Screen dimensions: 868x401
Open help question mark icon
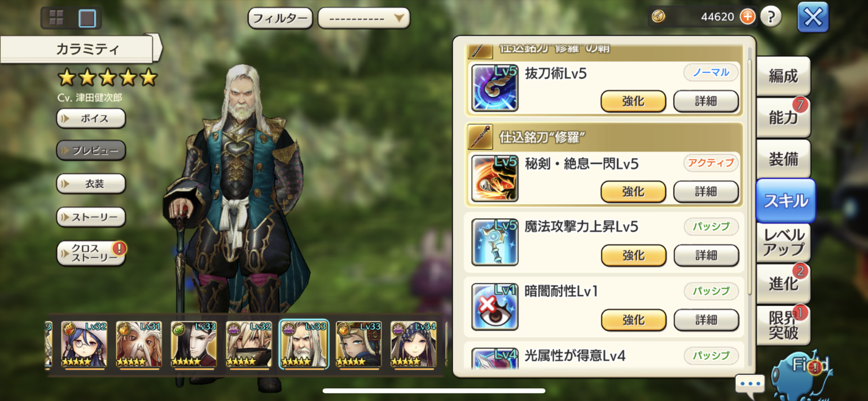771,17
